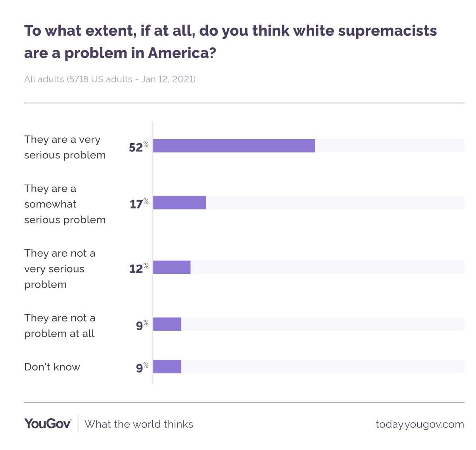The width and height of the screenshot is (476, 450).
Task: Click the purple bar for 12%
Action: point(172,267)
